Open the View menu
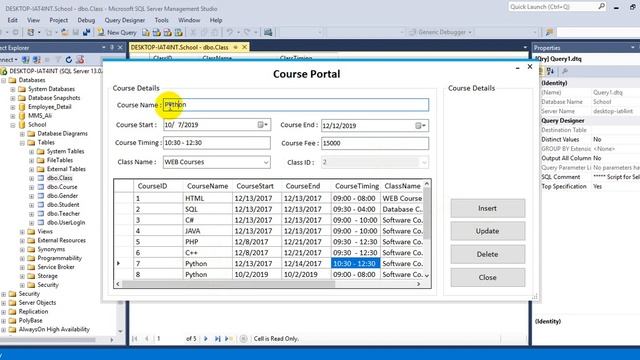Image resolution: width=640 pixels, height=360 pixels. click(x=33, y=20)
